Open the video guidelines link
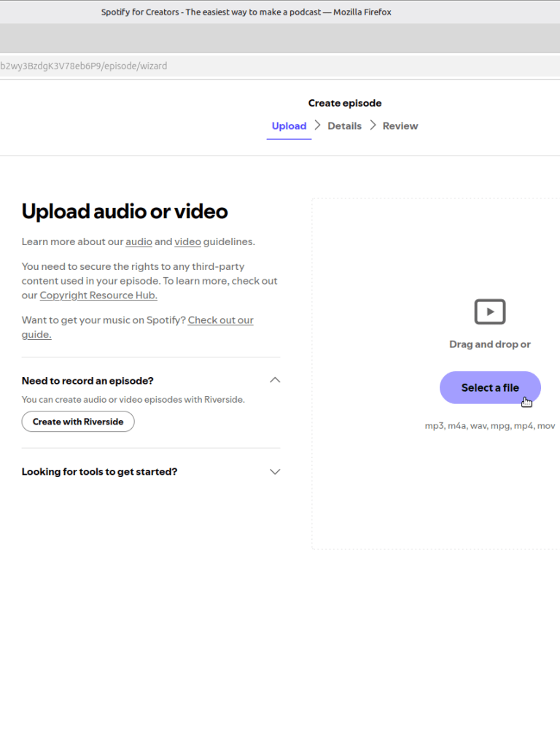Viewport: 560px width, 747px height. pyautogui.click(x=187, y=241)
